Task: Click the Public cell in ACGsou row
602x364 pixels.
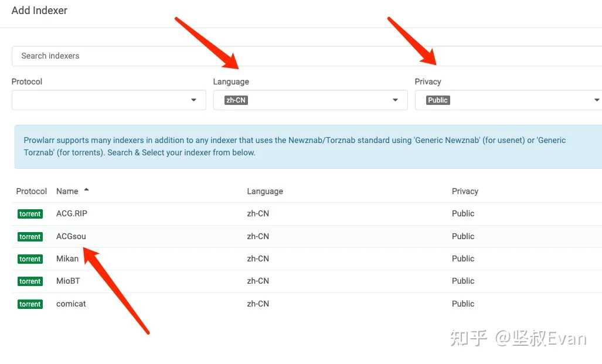Action: tap(463, 236)
